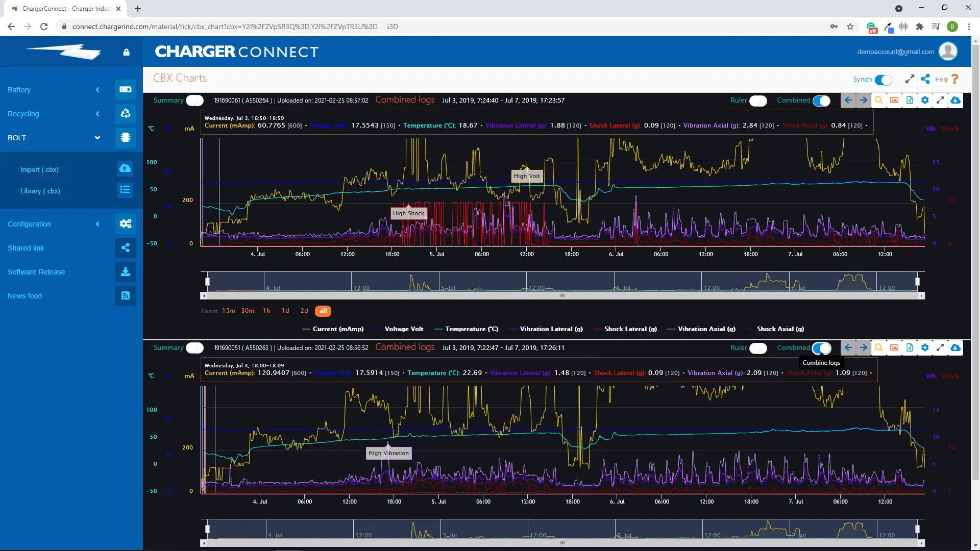Click the Configuration gears icon
Viewport: 980px width, 551px height.
126,223
